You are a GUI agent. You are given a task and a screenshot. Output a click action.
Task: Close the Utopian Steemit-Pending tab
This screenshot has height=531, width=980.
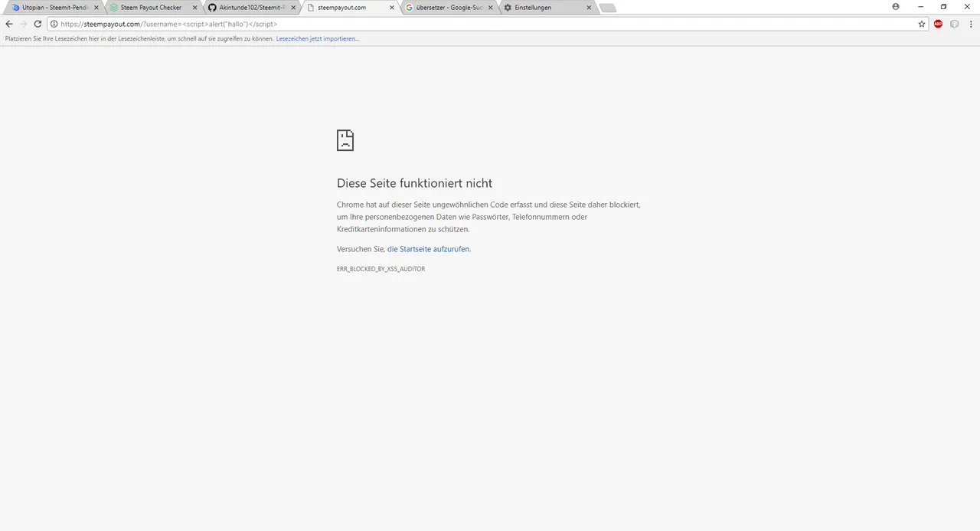click(x=96, y=8)
